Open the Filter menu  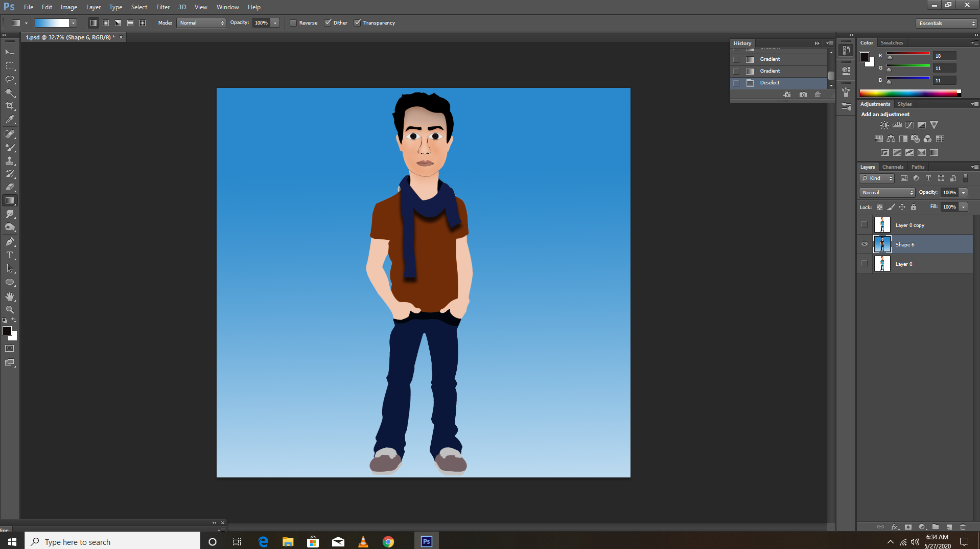[x=163, y=7]
